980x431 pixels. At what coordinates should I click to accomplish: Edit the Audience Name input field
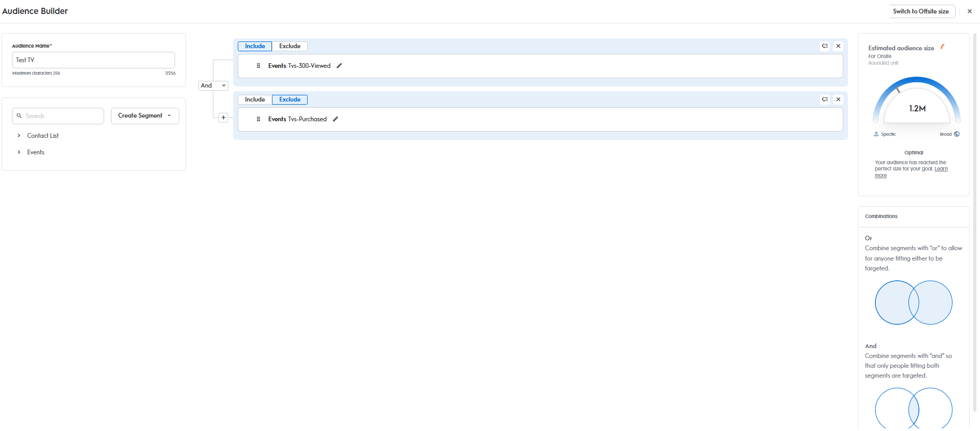[x=93, y=60]
